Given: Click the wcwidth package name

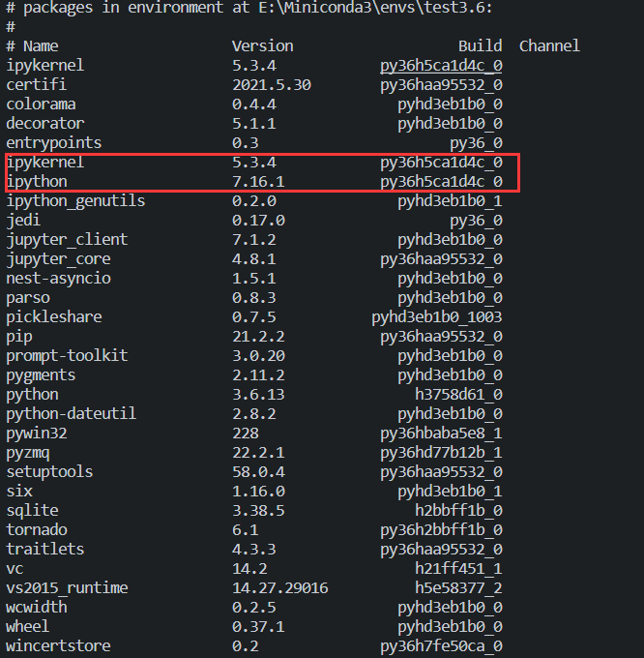Looking at the screenshot, I should tap(37, 607).
